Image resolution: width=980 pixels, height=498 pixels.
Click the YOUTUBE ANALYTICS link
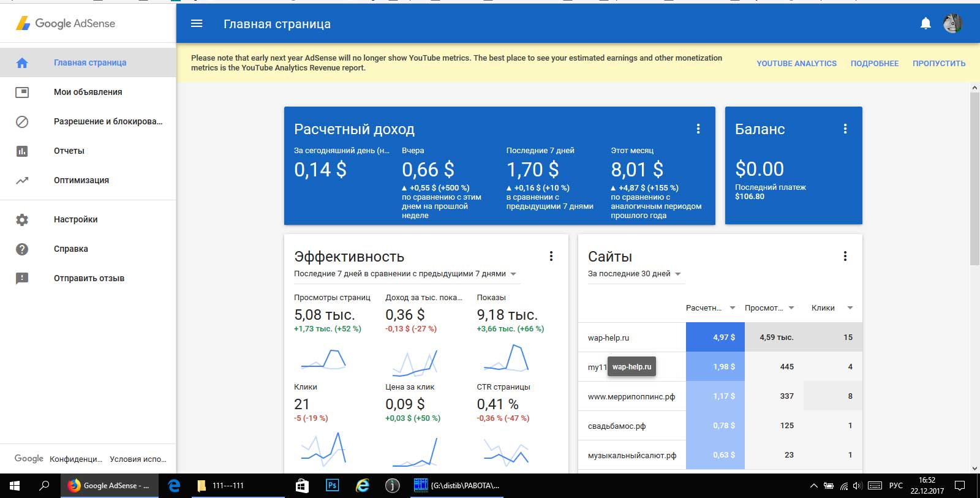(796, 63)
